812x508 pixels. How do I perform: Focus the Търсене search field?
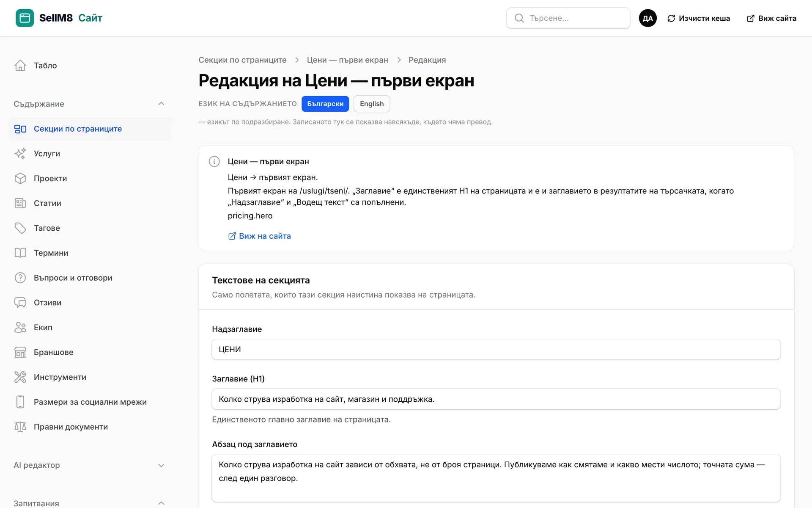(x=568, y=18)
